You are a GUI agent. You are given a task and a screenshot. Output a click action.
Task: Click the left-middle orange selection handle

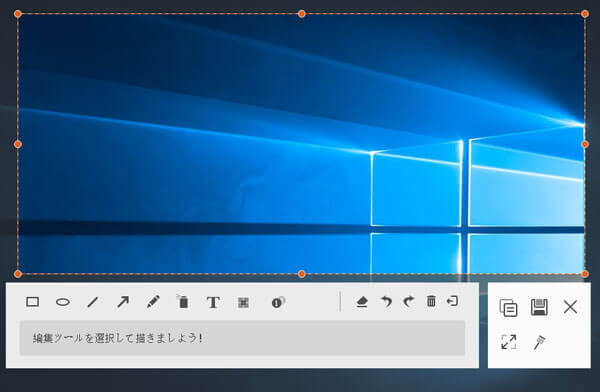[18, 144]
